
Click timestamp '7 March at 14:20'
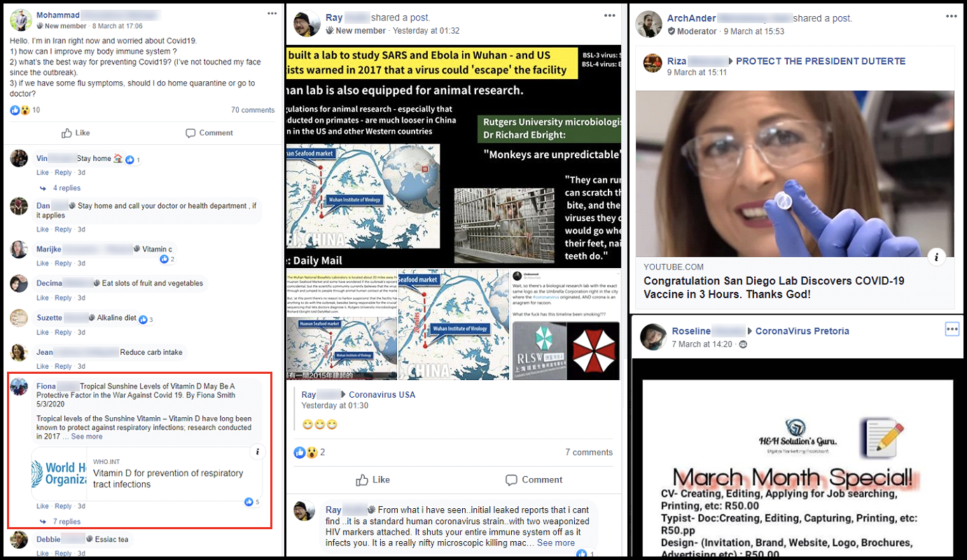[x=702, y=344]
